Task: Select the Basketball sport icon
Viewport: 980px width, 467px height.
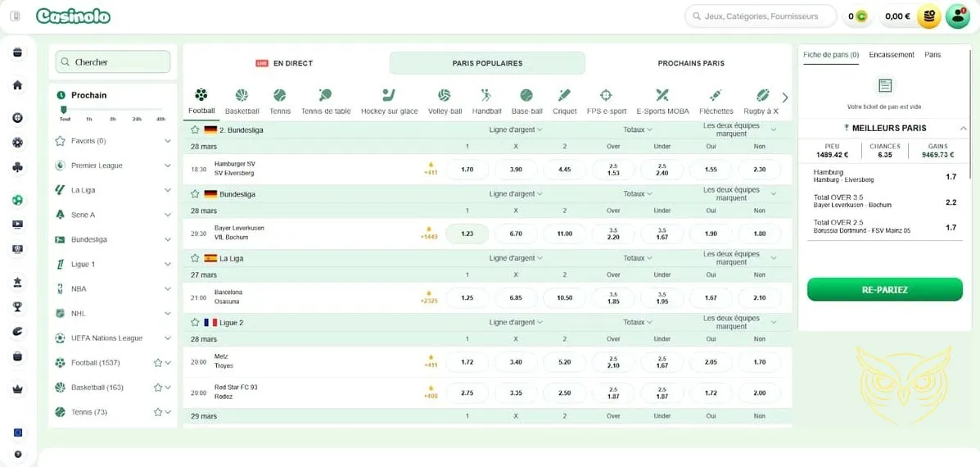Action: coord(242,96)
